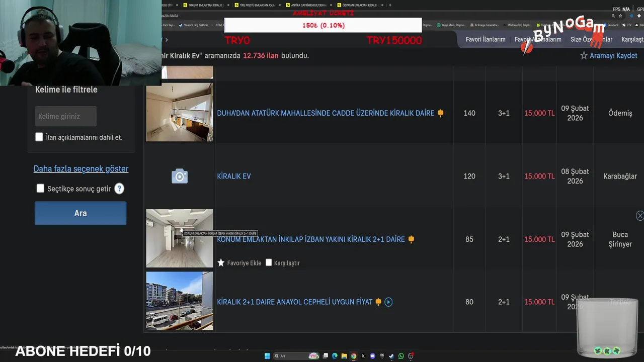The width and height of the screenshot is (644, 362).
Task: Open File Explorer from the taskbar
Action: pos(344,356)
